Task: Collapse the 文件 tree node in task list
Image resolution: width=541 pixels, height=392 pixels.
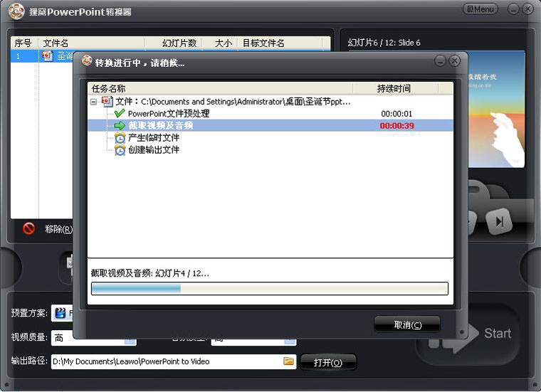Action: click(x=93, y=102)
